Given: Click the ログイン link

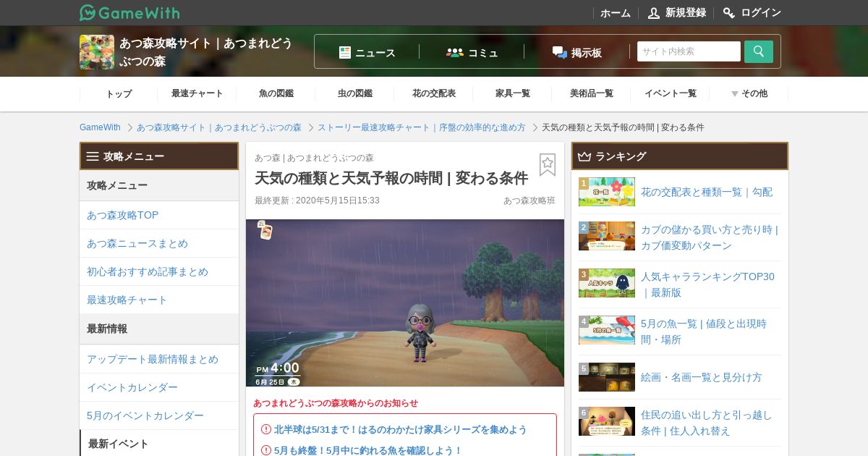Looking at the screenshot, I should (x=761, y=13).
